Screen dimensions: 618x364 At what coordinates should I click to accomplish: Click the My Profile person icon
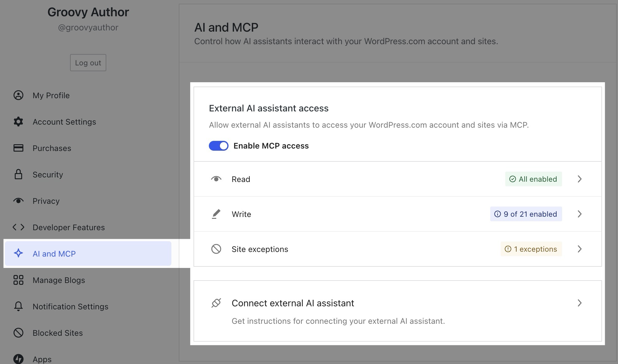click(18, 95)
